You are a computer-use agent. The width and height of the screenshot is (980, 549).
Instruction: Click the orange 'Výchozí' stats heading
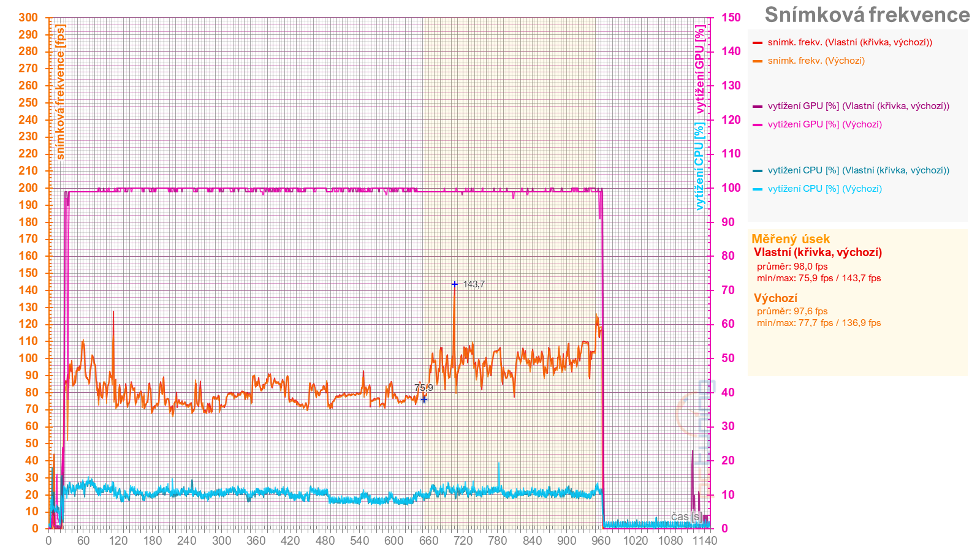tap(775, 298)
